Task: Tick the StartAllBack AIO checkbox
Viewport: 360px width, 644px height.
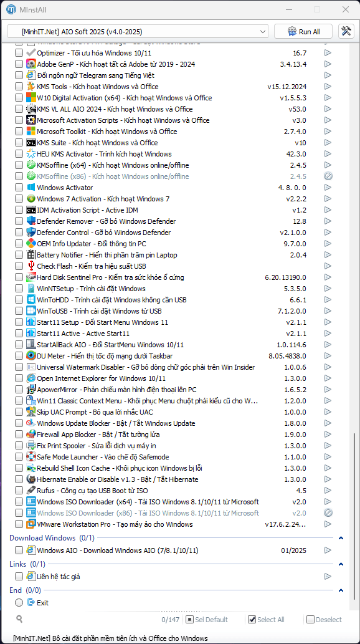Action: pyautogui.click(x=19, y=345)
